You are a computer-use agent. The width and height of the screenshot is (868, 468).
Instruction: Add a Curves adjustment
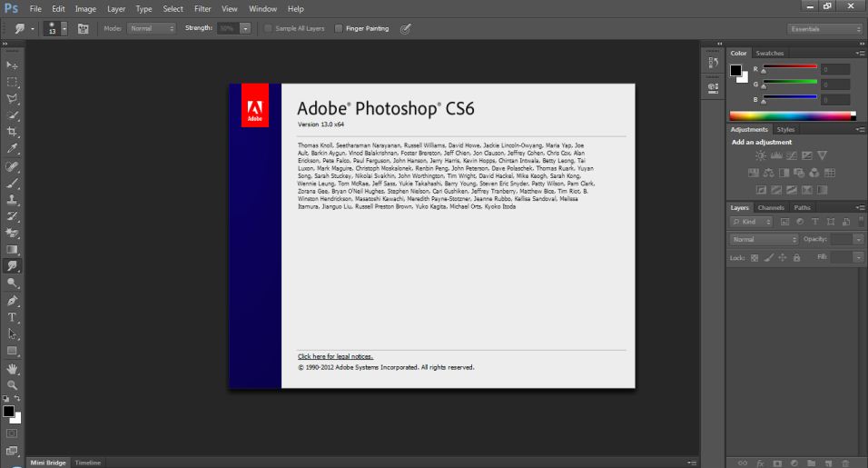792,156
